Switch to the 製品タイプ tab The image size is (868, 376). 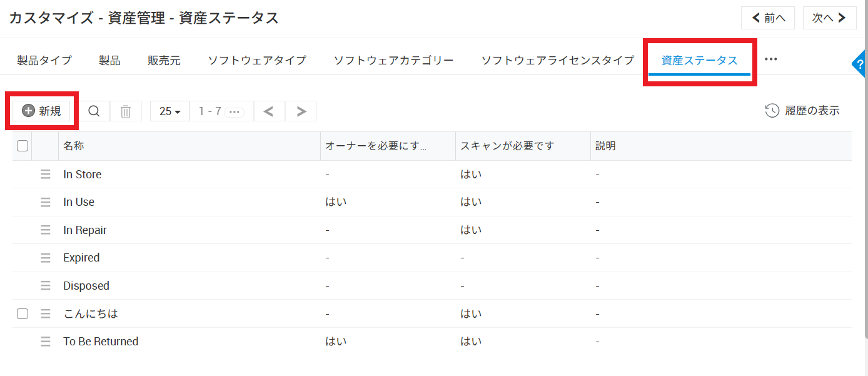(x=44, y=61)
